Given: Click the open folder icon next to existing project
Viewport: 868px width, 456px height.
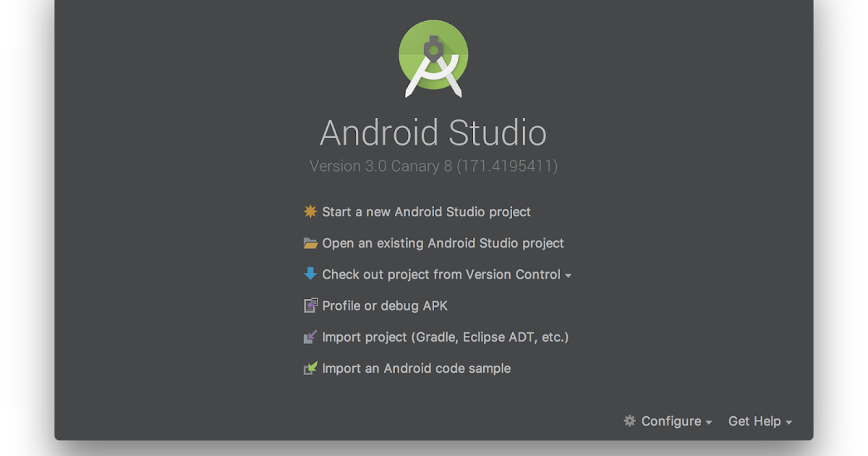Looking at the screenshot, I should tap(309, 243).
